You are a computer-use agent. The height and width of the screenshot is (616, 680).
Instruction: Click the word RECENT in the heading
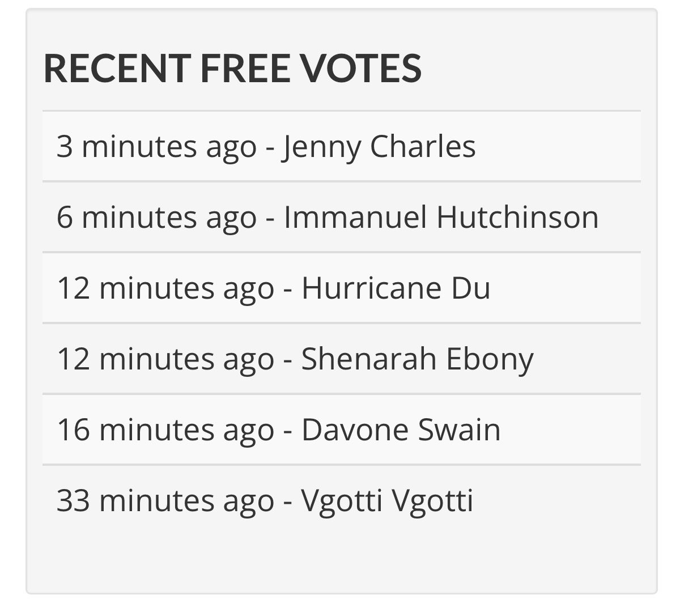116,68
